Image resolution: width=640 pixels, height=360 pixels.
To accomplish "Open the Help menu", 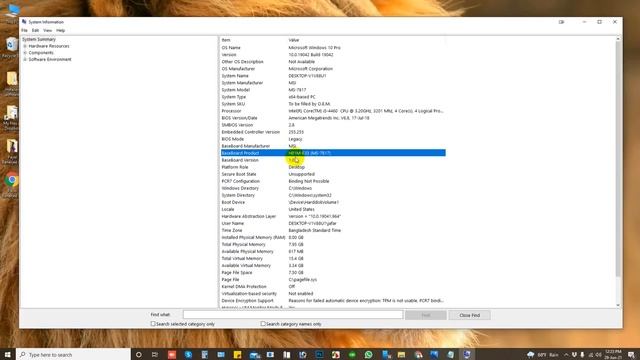I will (x=60, y=31).
